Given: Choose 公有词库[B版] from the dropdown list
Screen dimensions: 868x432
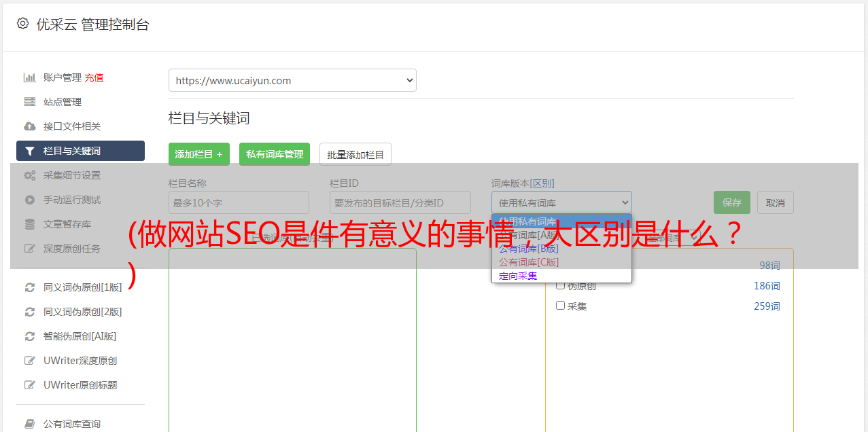Looking at the screenshot, I should (x=561, y=249).
